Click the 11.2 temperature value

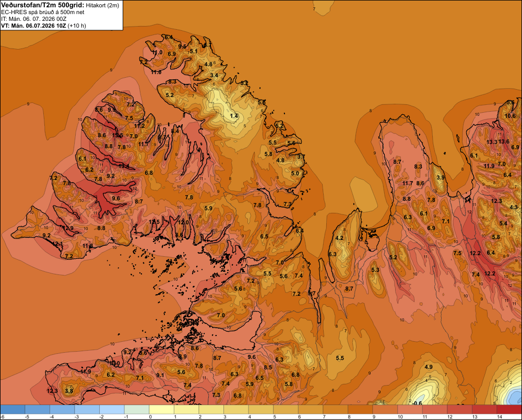pyautogui.click(x=139, y=126)
